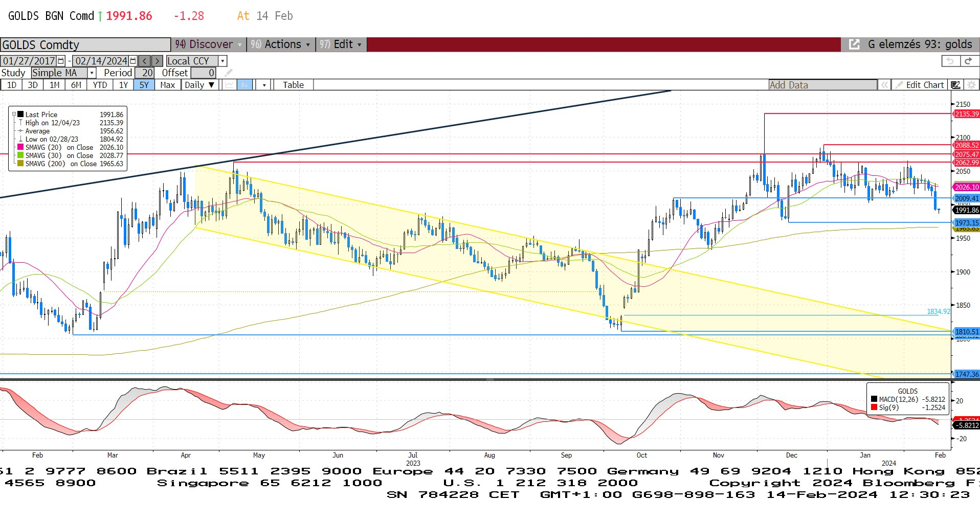980x523 pixels.
Task: Open pop-out window icon near G elemzés
Action: [x=854, y=44]
